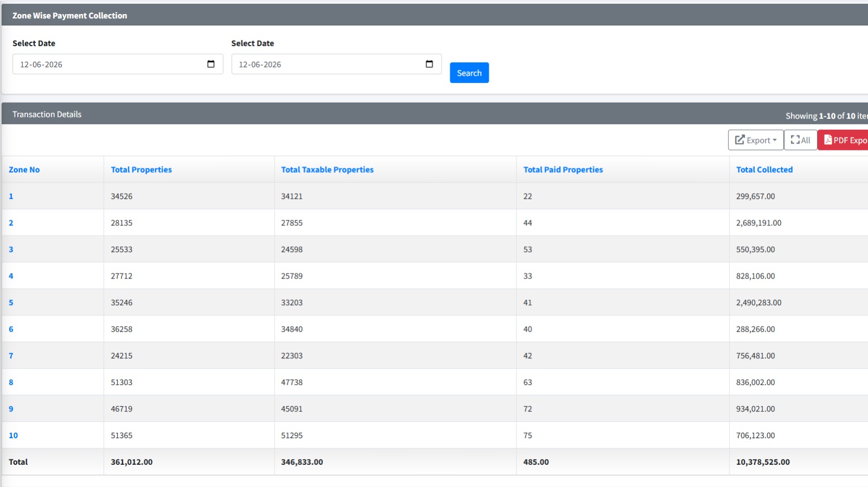
Task: Open zone 4 link
Action: click(x=11, y=276)
